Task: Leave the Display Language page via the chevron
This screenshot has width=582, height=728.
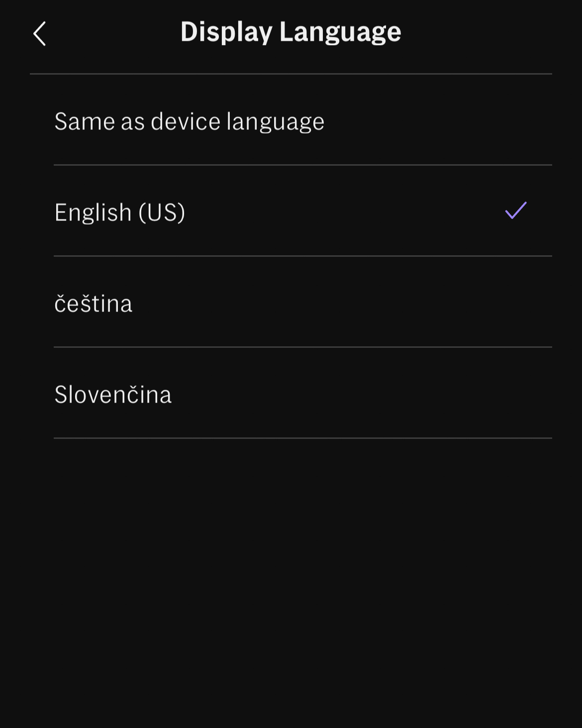Action: point(39,33)
